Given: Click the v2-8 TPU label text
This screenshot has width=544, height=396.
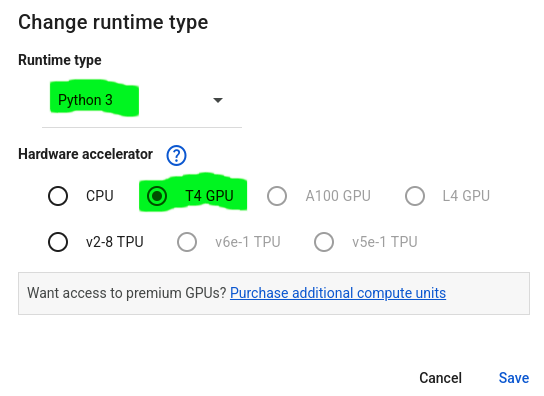Looking at the screenshot, I should (x=114, y=242).
